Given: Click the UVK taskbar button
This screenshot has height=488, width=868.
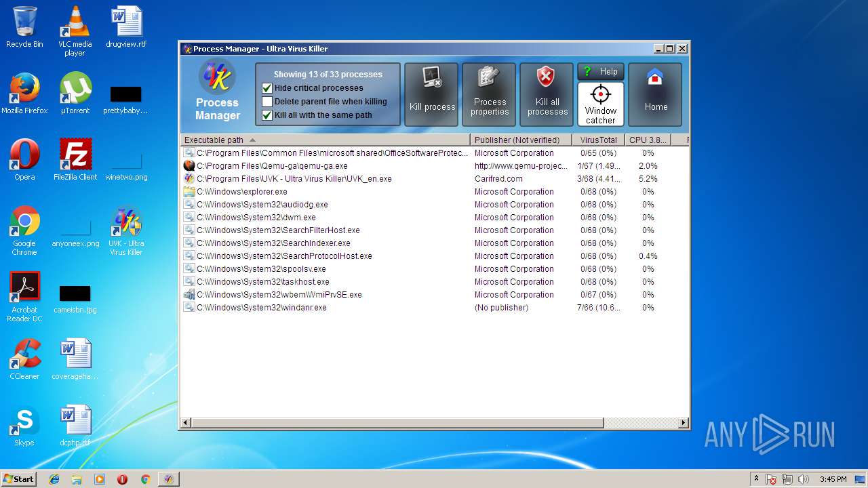Looking at the screenshot, I should click(168, 479).
